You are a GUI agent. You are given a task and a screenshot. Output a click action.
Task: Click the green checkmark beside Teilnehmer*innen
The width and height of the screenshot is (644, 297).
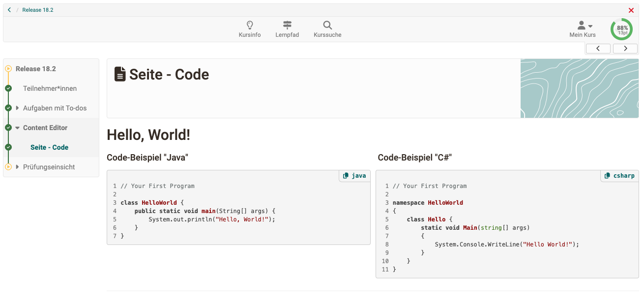[x=8, y=88]
